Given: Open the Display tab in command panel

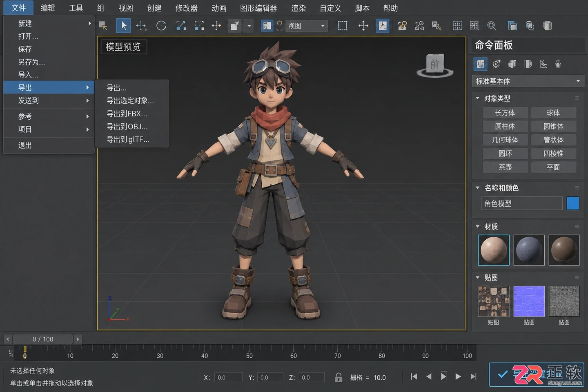Looking at the screenshot, I should (543, 64).
